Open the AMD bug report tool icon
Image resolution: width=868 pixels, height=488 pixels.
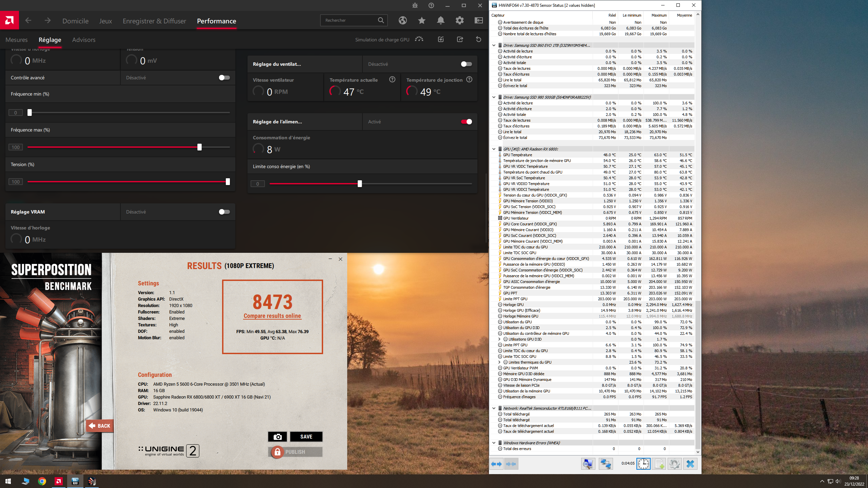tap(415, 5)
